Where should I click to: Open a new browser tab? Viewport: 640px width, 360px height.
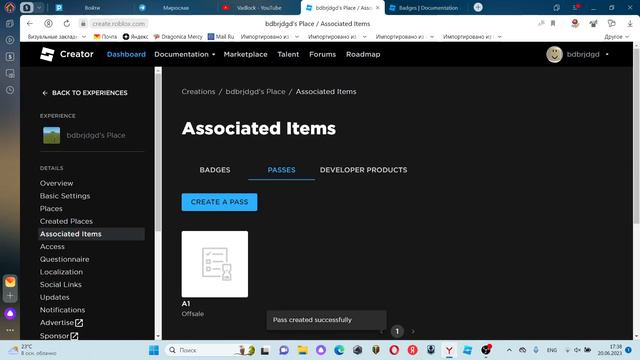(478, 7)
